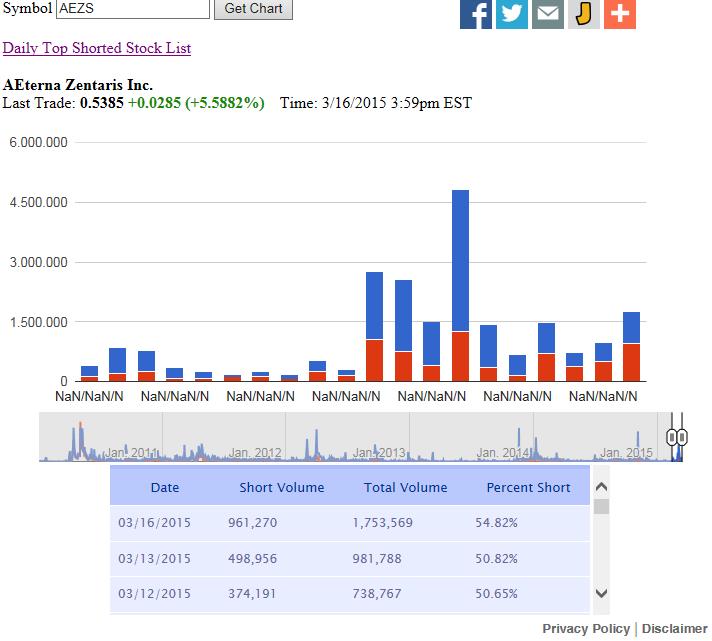Viewport: 712px width, 641px height.
Task: Select the 03/16/2015 date cell
Action: tap(154, 523)
